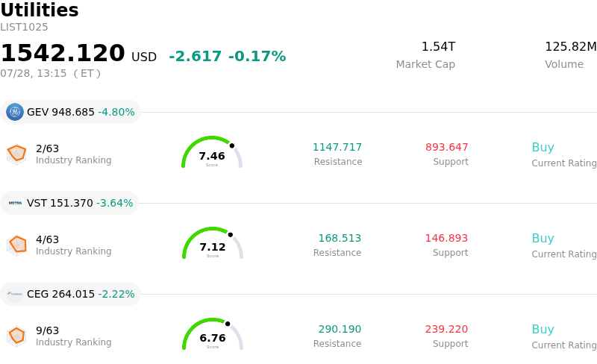Viewport: 597px width, 364px height.
Task: Open the radar chart icon beside 2/63 ranking
Action: coord(16,154)
